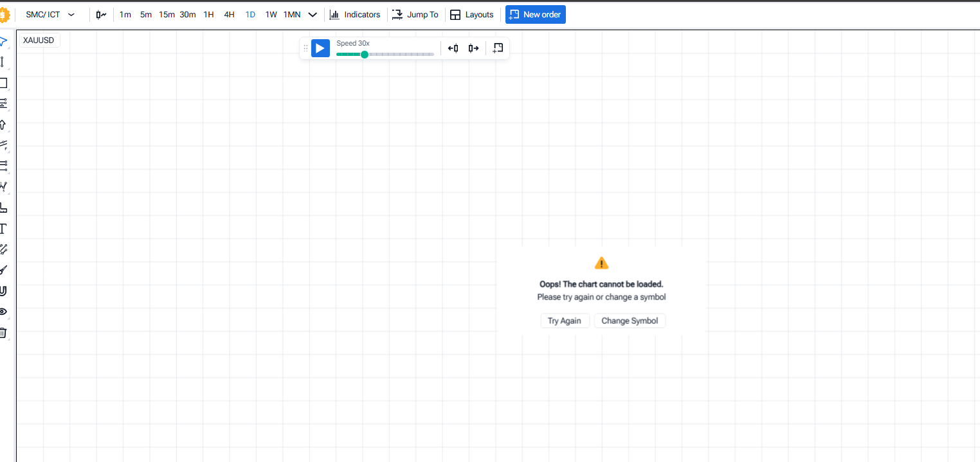Click the "Speed 30x" label
This screenshot has width=980, height=462.
(353, 43)
